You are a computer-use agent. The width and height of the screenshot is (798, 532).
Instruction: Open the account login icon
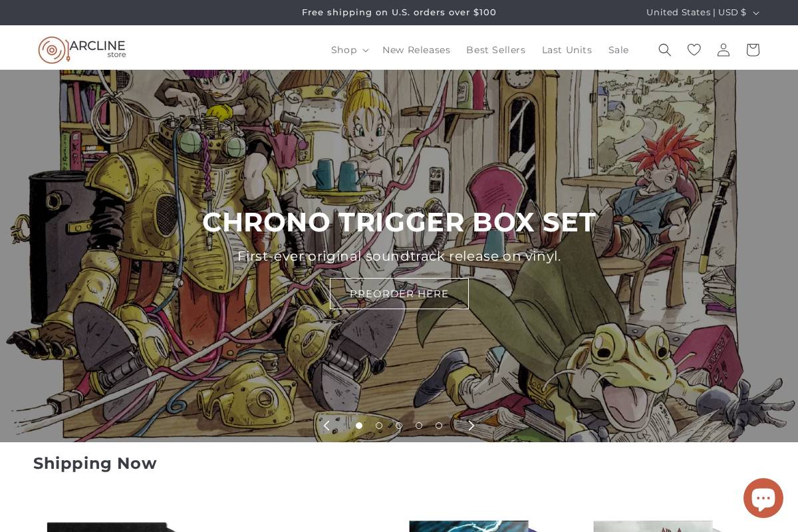click(723, 50)
